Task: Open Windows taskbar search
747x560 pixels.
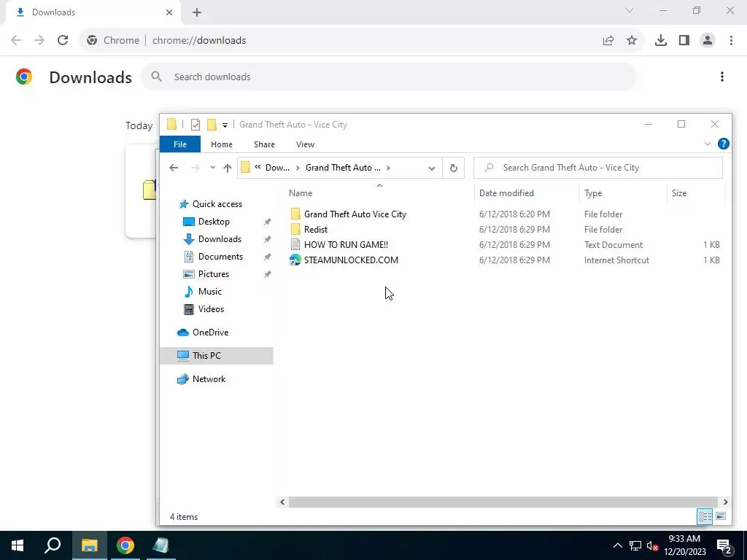Action: tap(53, 545)
